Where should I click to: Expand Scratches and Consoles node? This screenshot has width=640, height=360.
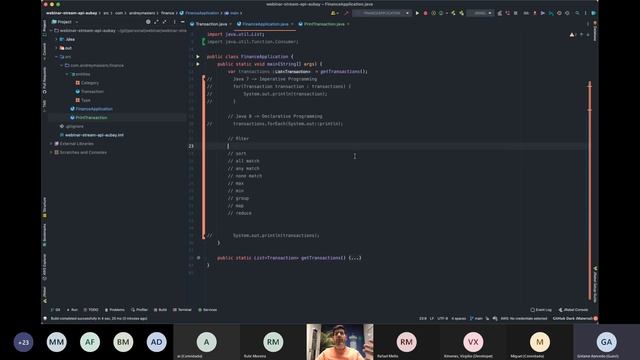click(51, 152)
